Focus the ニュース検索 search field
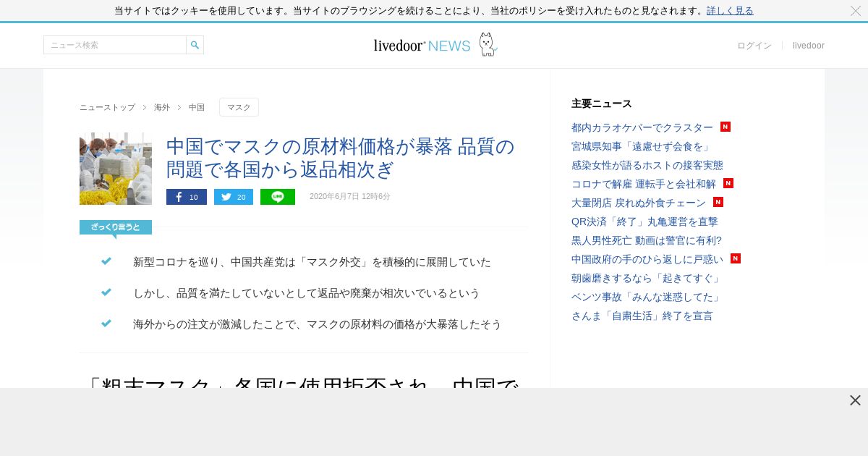The height and width of the screenshot is (456, 868). (115, 45)
